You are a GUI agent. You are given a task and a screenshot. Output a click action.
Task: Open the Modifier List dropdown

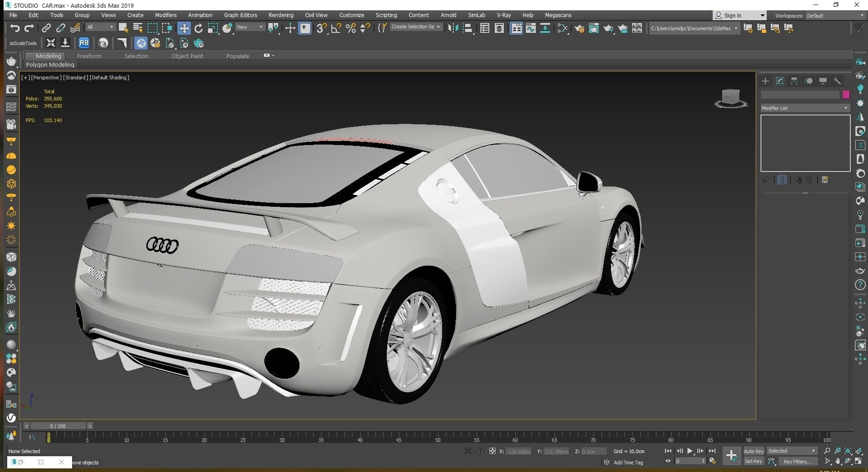805,108
